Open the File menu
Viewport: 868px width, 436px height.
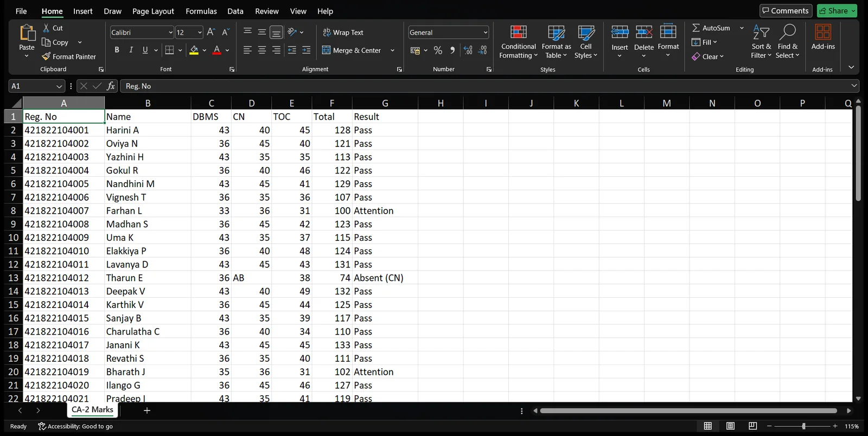coord(21,11)
